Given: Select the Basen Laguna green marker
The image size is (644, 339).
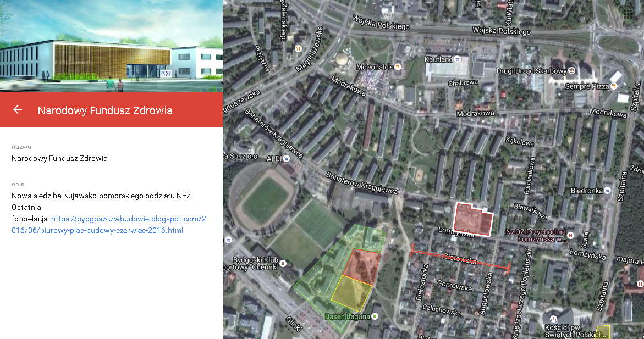Looking at the screenshot, I should 375,316.
